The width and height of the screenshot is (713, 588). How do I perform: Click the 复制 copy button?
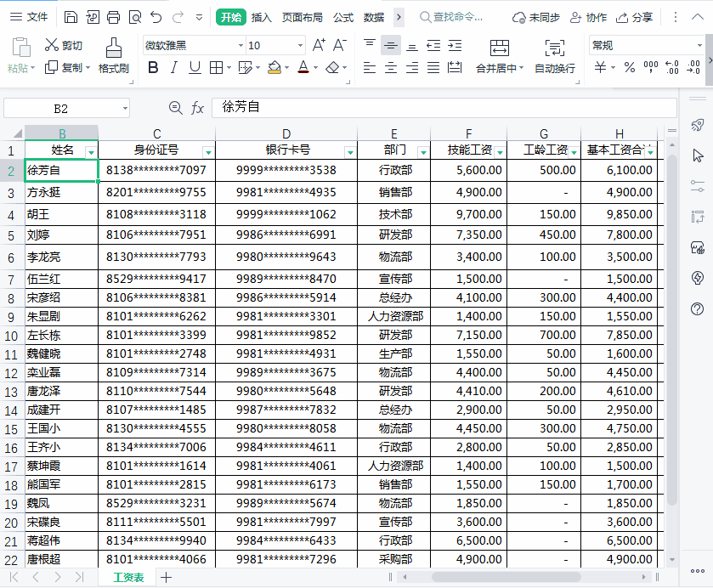coord(68,68)
